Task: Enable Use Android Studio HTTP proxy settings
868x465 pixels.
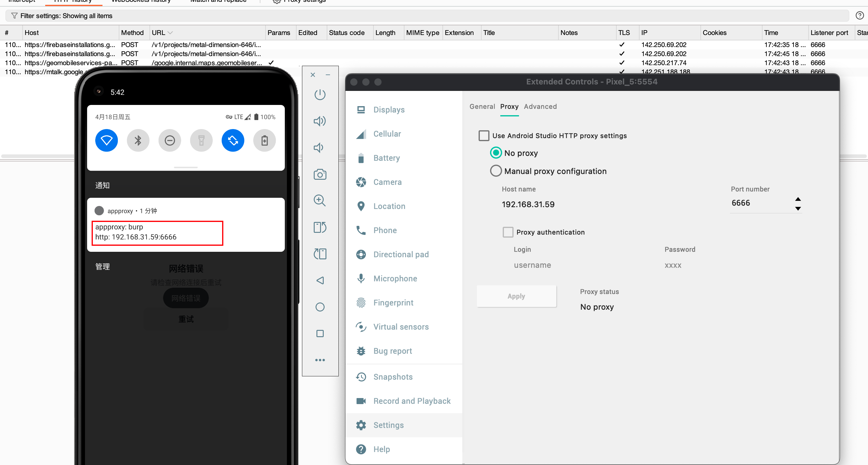Action: tap(484, 136)
